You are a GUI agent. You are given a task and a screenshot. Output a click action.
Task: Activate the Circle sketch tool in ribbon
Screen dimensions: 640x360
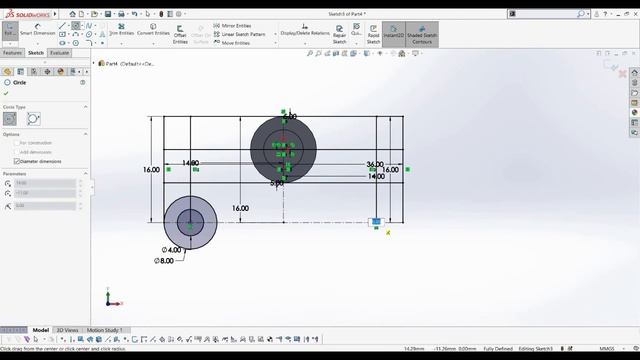[x=76, y=26]
